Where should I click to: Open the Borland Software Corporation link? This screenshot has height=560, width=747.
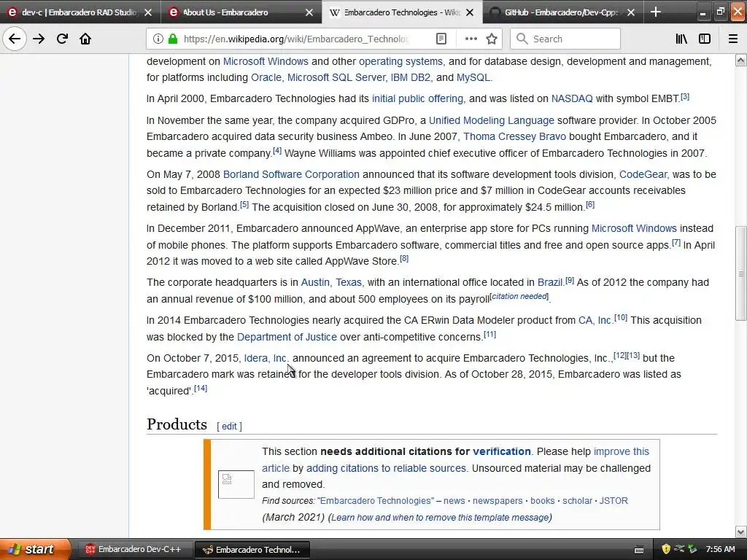tap(291, 174)
